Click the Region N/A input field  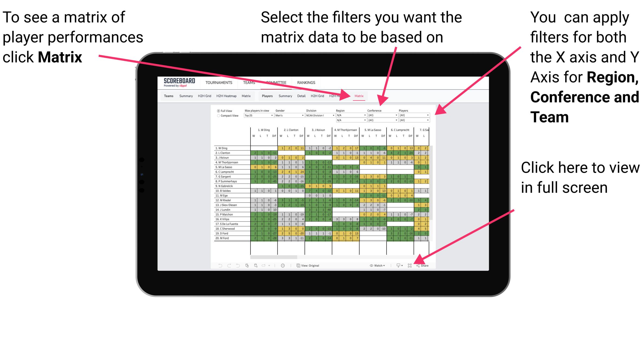pos(354,115)
